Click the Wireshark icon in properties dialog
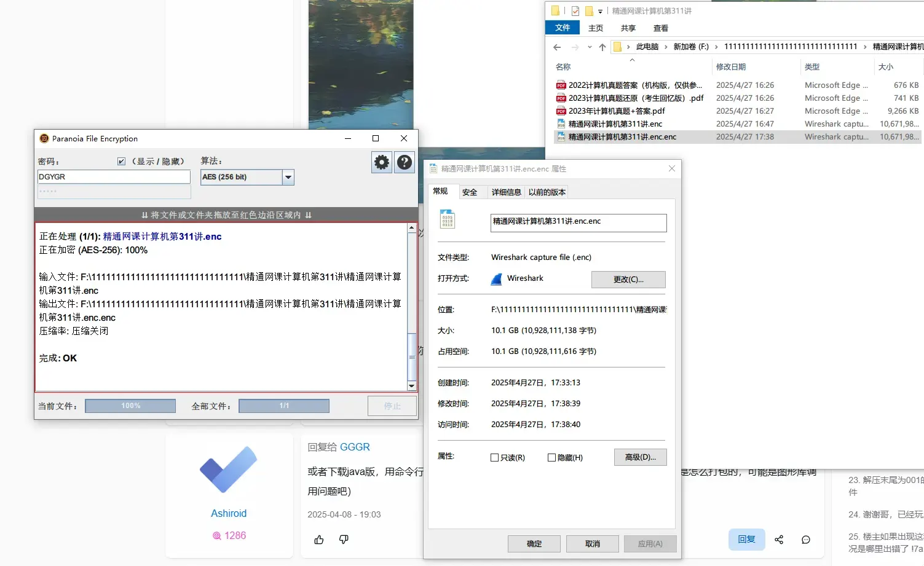The image size is (924, 566). 497,279
